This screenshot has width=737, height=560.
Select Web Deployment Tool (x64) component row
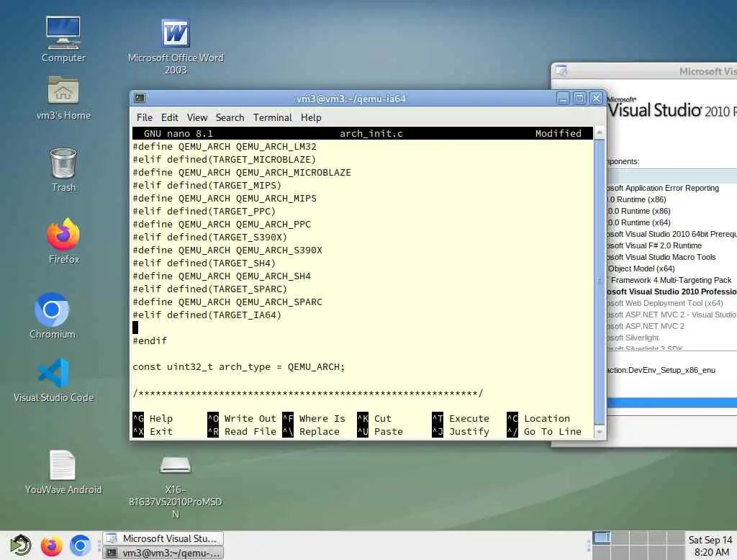665,303
